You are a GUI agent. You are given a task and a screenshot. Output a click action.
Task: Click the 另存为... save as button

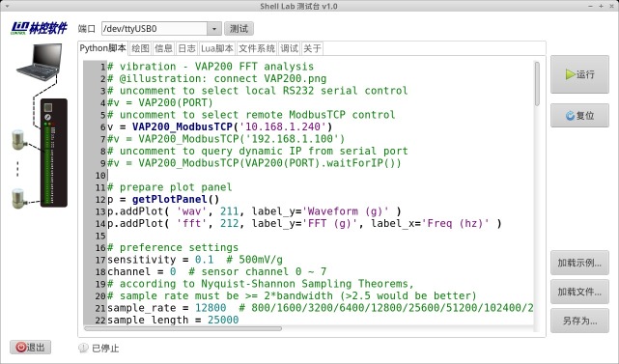pyautogui.click(x=579, y=321)
